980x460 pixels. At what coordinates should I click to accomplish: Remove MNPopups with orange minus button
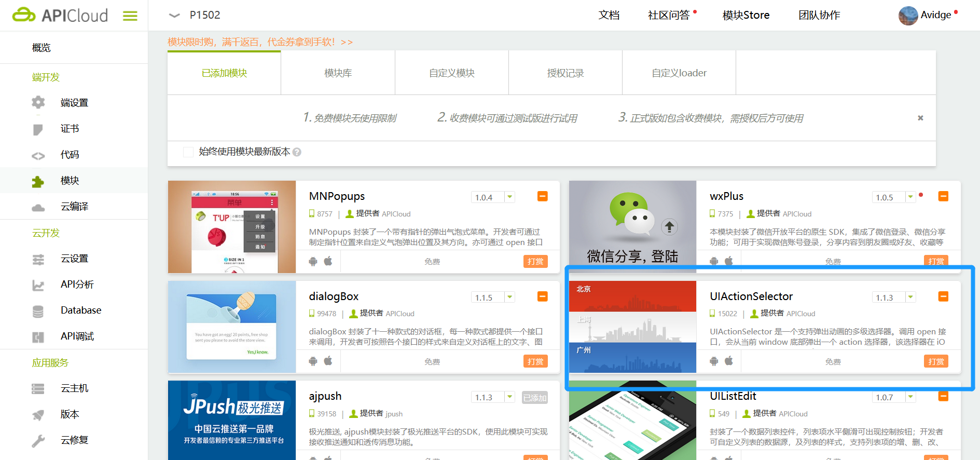(x=542, y=196)
